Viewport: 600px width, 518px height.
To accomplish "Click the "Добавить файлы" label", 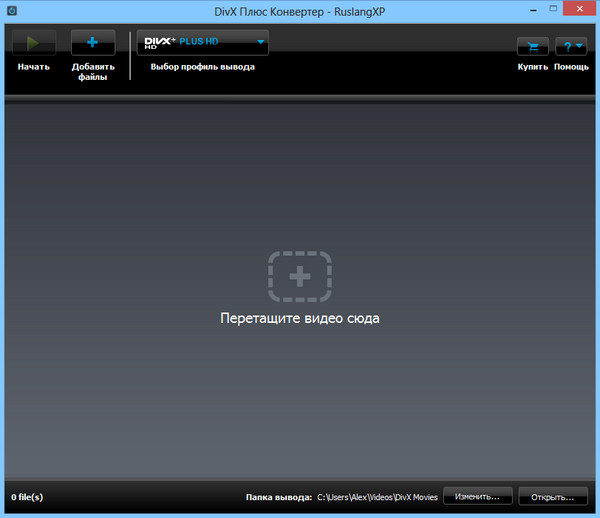I will 93,72.
